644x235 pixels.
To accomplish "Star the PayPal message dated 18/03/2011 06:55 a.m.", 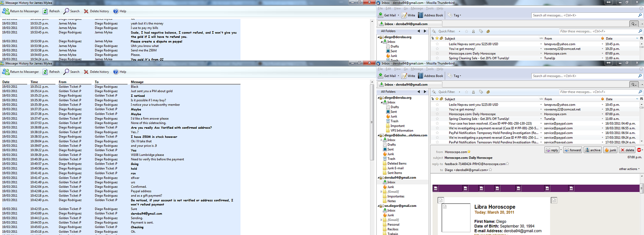I will tap(437, 128).
